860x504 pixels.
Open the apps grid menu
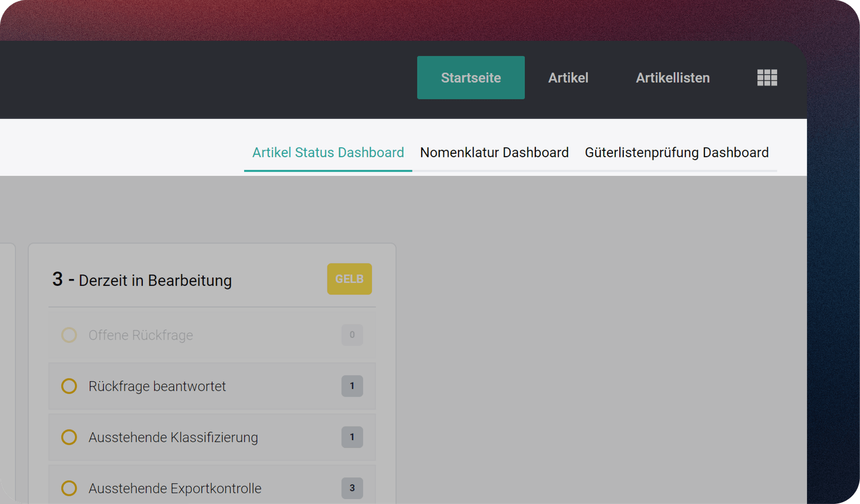[767, 78]
